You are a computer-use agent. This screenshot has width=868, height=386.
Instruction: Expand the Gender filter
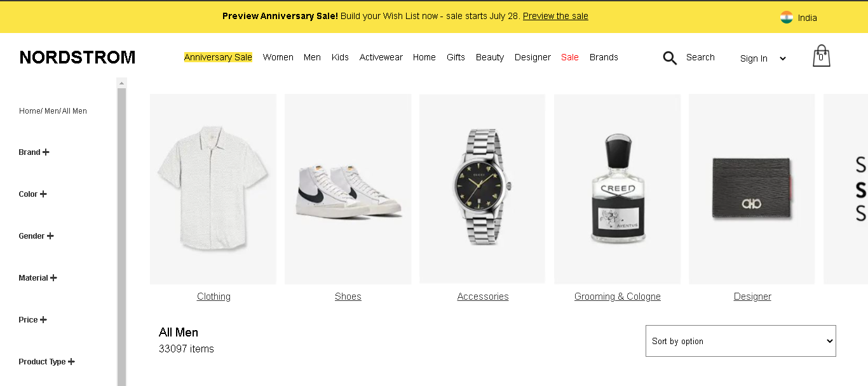36,236
